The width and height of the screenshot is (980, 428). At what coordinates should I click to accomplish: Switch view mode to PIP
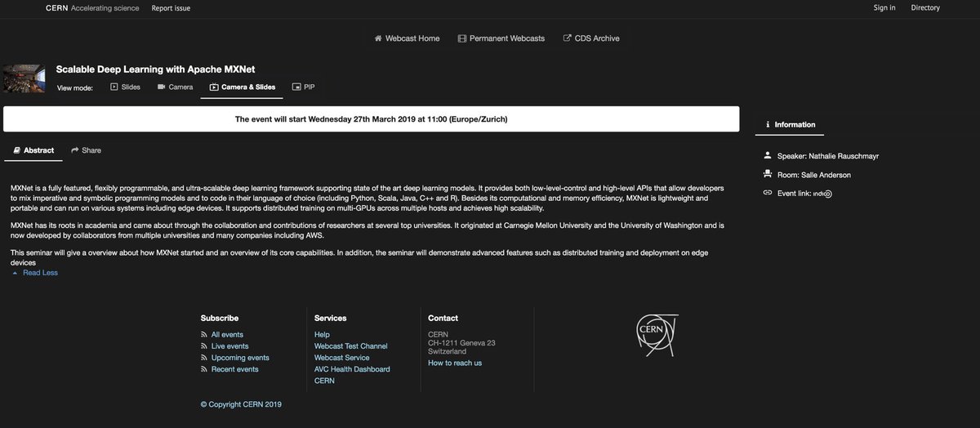click(303, 86)
